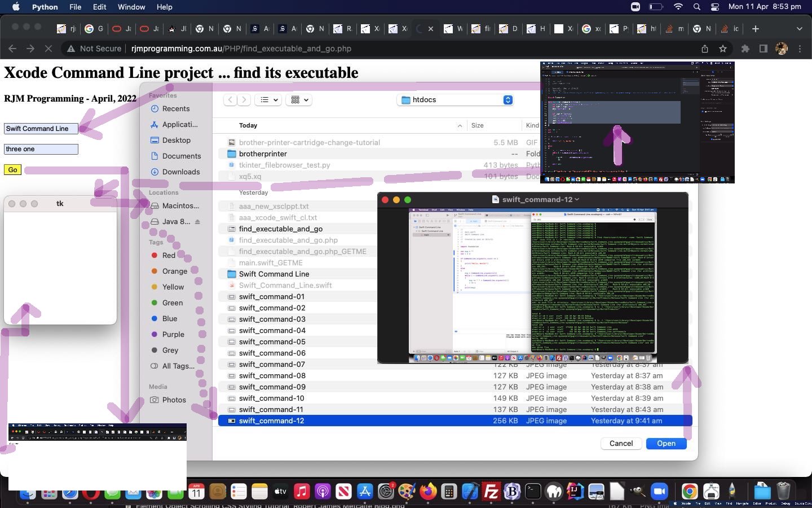Select All Tags in sidebar

[178, 366]
